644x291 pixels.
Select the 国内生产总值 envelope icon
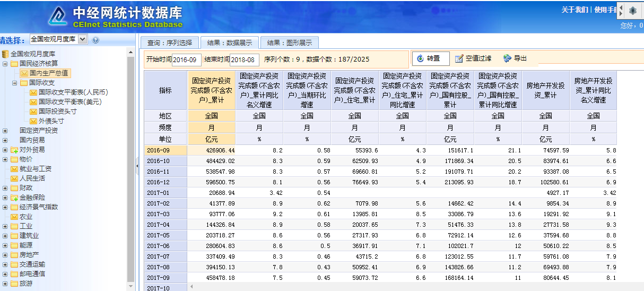[24, 73]
